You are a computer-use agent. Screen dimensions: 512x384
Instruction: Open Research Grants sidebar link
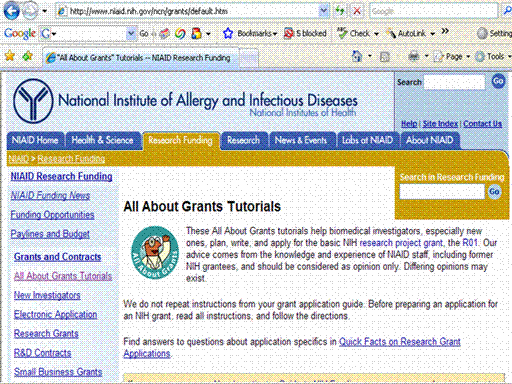click(x=46, y=334)
